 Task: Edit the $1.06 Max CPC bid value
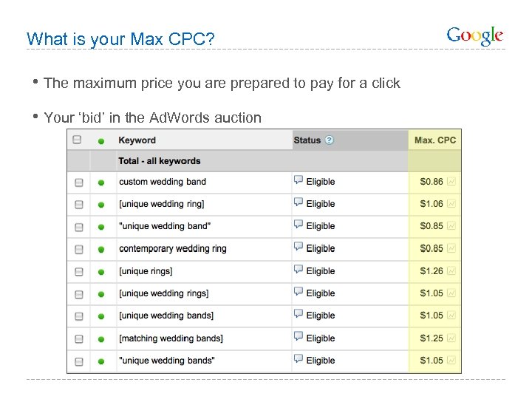click(x=432, y=204)
